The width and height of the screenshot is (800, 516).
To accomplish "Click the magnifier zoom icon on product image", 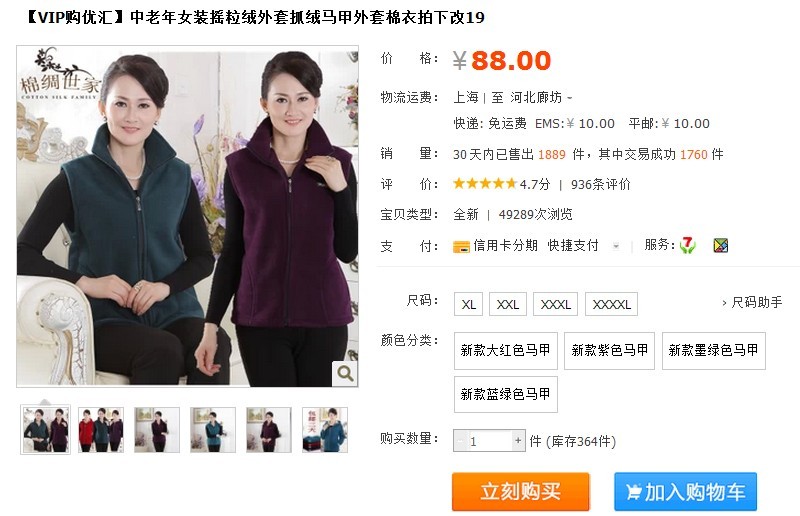I will 345,374.
